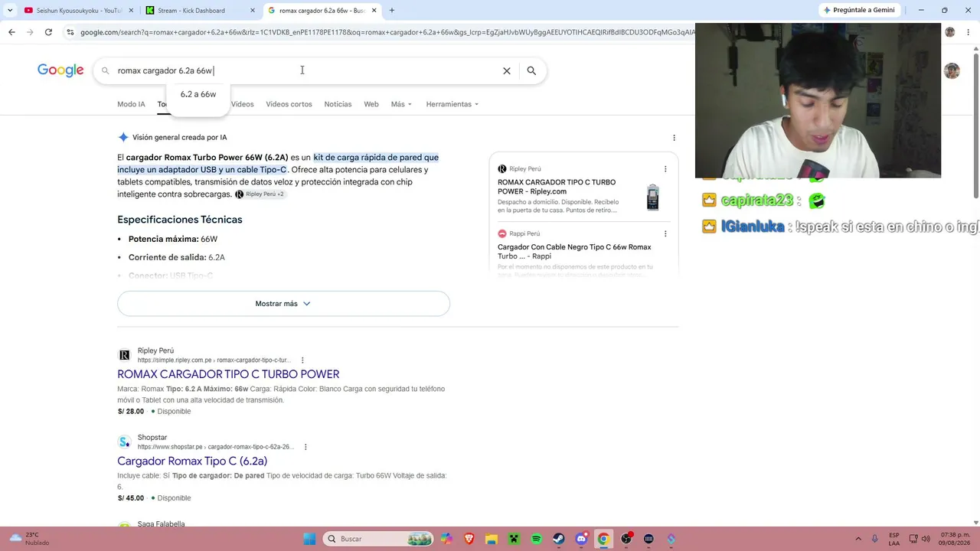The width and height of the screenshot is (980, 551).
Task: Open Brave browser from the taskbar
Action: (x=469, y=539)
